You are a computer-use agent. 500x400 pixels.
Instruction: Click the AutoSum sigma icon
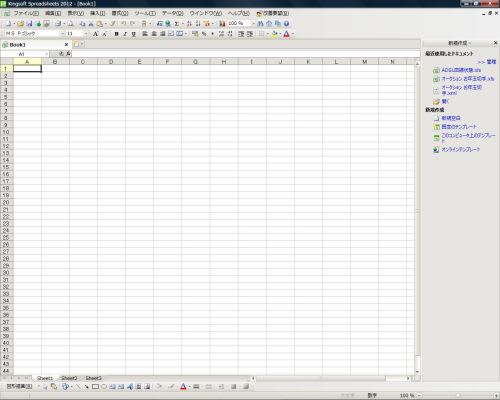(x=177, y=24)
